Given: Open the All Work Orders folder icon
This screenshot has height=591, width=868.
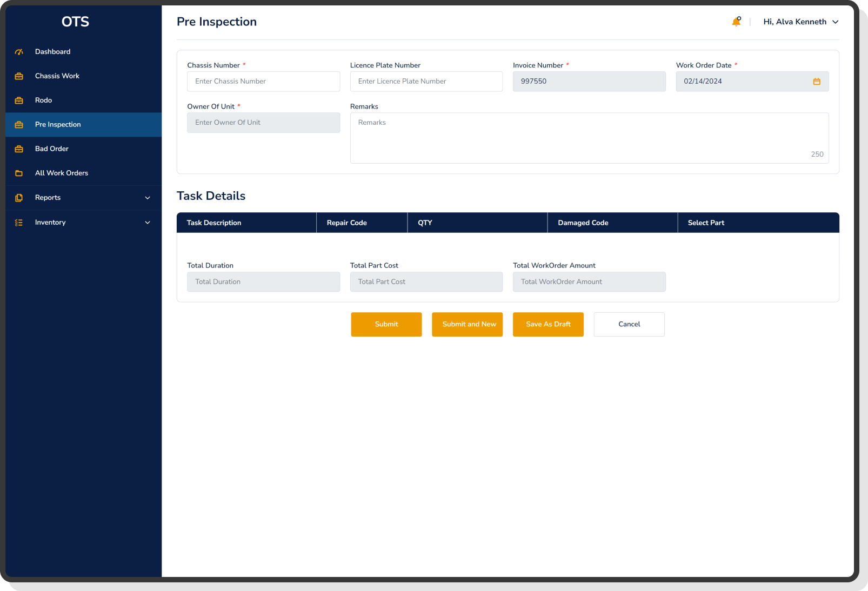Looking at the screenshot, I should (19, 173).
